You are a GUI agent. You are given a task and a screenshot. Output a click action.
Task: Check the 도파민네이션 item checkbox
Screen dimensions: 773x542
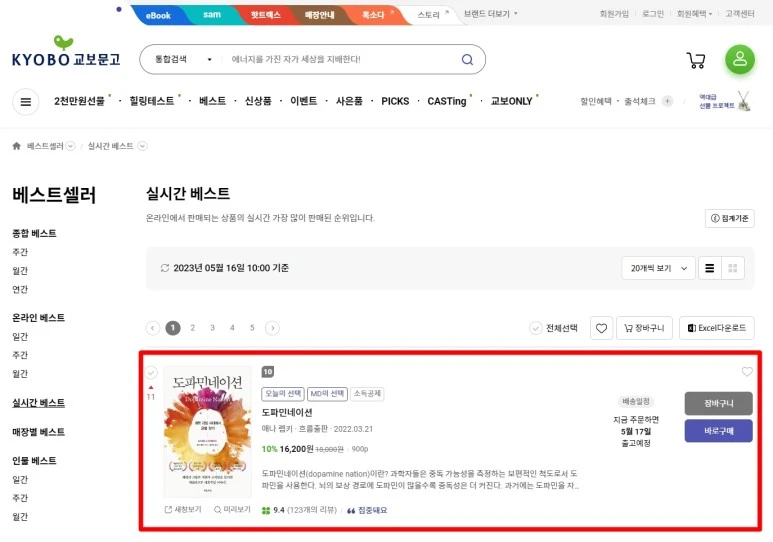pos(151,372)
